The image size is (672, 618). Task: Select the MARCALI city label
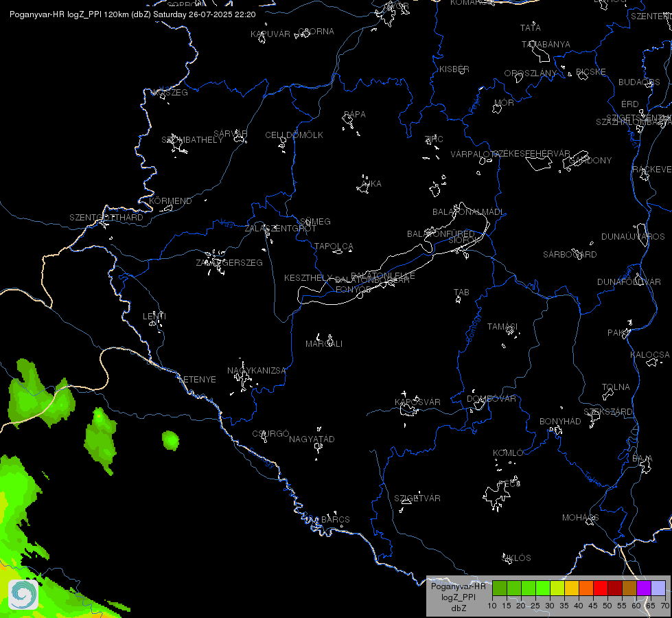(x=324, y=344)
